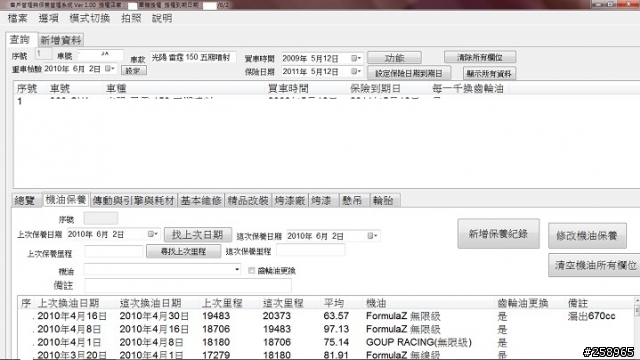Open the 上次保養日期 date picker dropdown
Screen dimensions: 640x360
click(x=153, y=234)
